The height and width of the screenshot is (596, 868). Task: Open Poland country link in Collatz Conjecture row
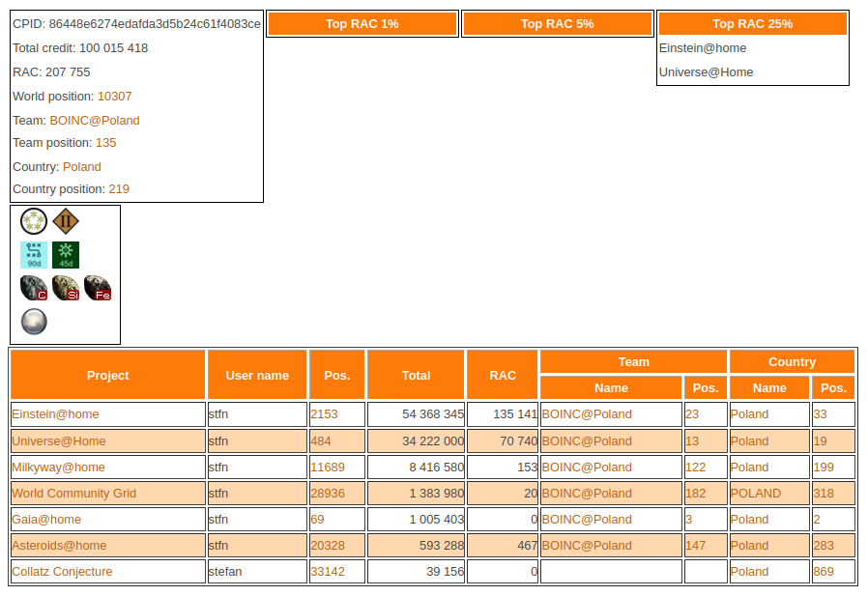pos(749,571)
